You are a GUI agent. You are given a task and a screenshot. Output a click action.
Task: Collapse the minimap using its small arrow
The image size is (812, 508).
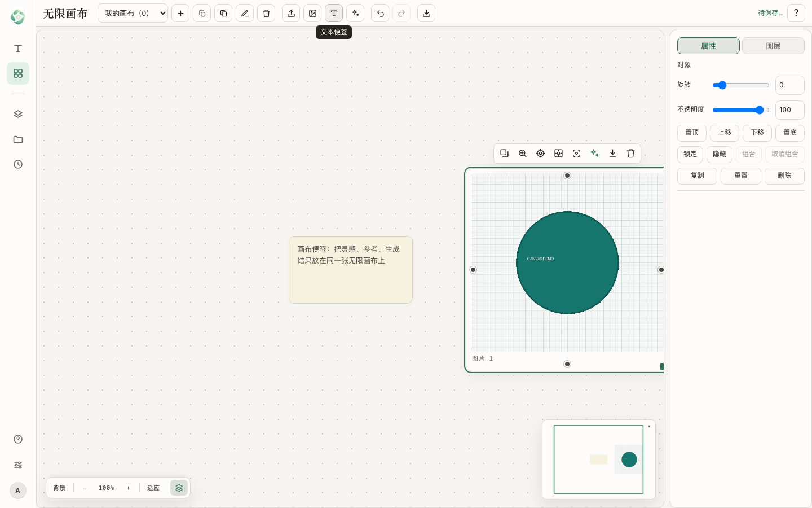[649, 426]
